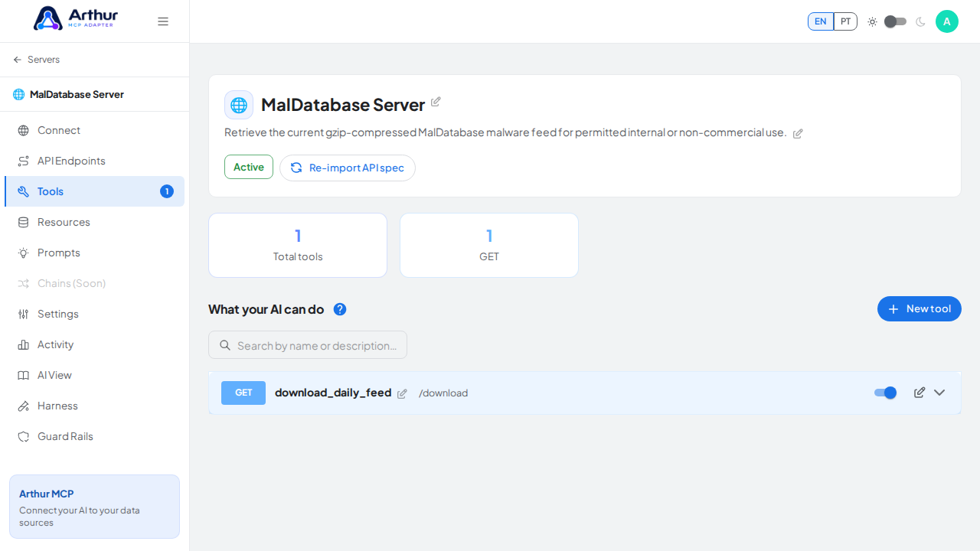
Task: Click the moon dark-mode icon
Action: click(920, 21)
